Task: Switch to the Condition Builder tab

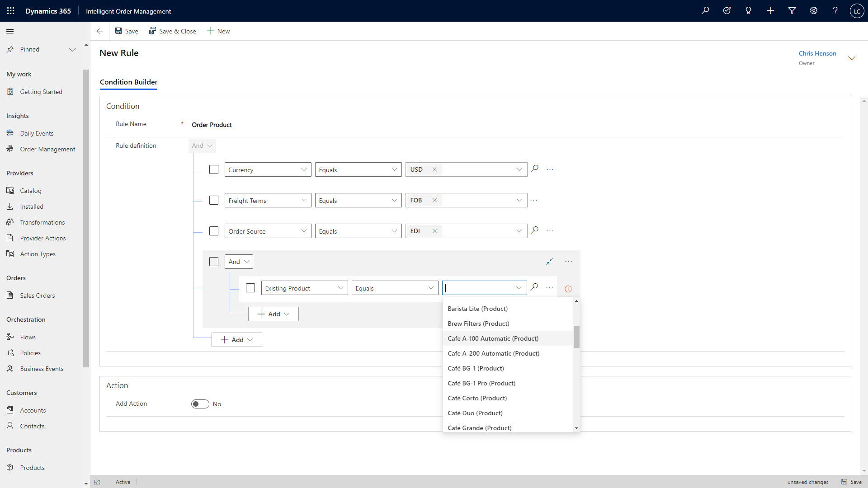Action: coord(128,82)
